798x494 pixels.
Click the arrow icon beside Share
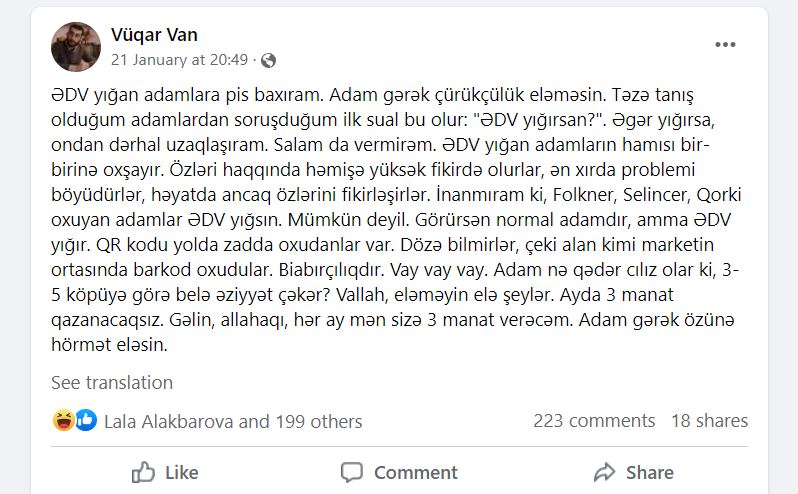[604, 472]
